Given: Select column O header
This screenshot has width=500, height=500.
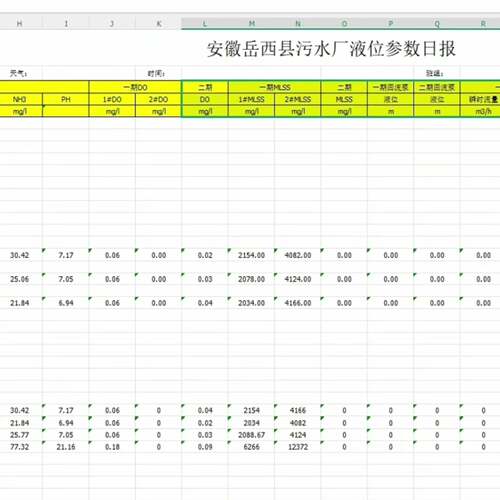Looking at the screenshot, I should click(344, 23).
